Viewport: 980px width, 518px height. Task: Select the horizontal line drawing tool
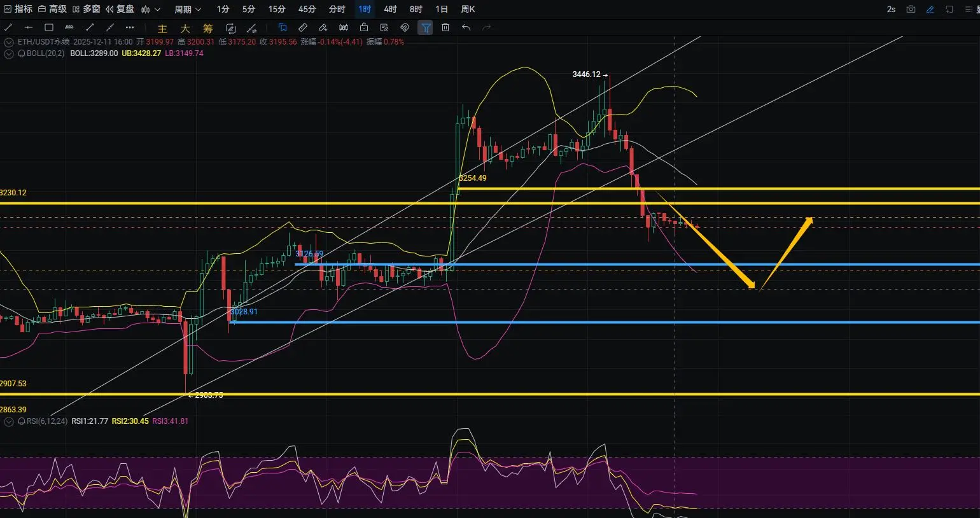tap(29, 27)
